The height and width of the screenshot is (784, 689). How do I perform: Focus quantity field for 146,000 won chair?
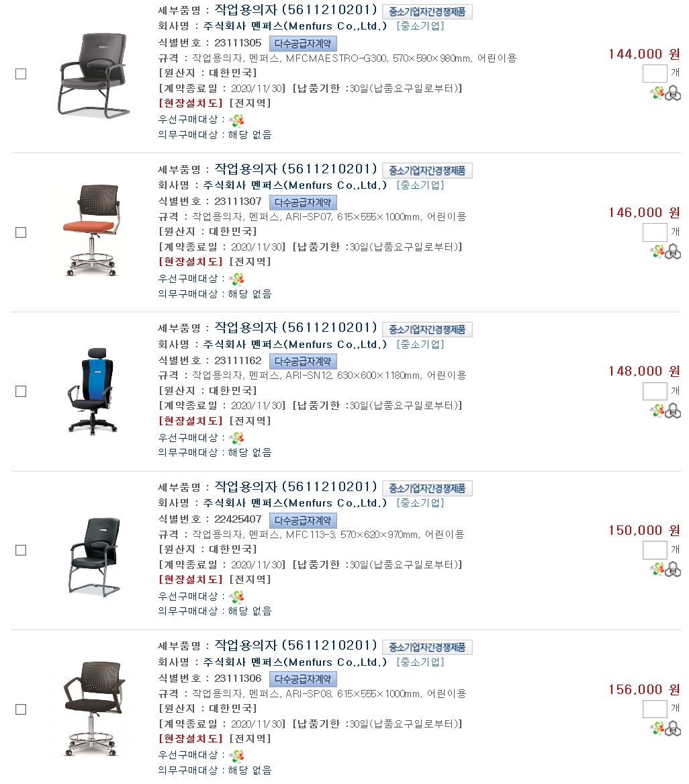(x=655, y=232)
